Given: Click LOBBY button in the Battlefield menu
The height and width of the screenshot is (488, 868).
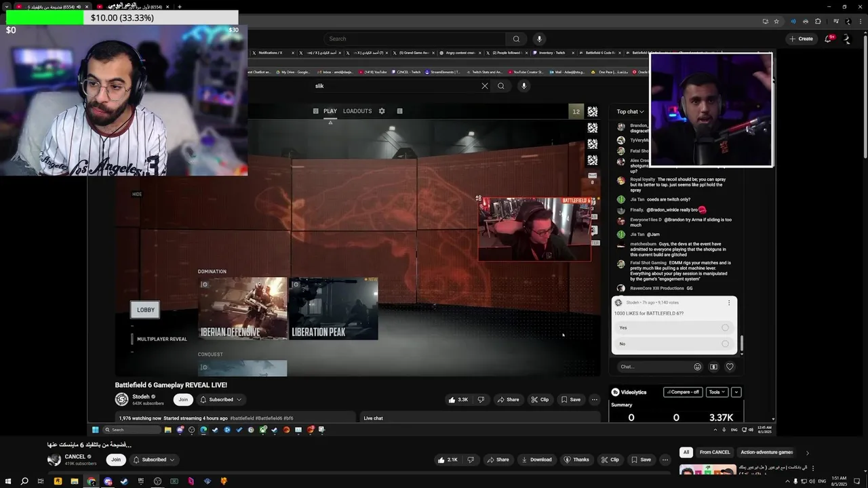Looking at the screenshot, I should point(145,310).
